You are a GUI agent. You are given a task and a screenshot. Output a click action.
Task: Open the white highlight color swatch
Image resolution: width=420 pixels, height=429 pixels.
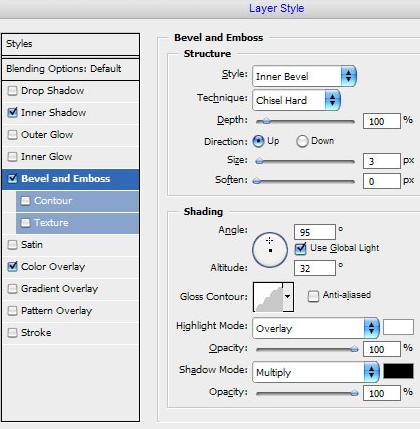click(x=398, y=327)
